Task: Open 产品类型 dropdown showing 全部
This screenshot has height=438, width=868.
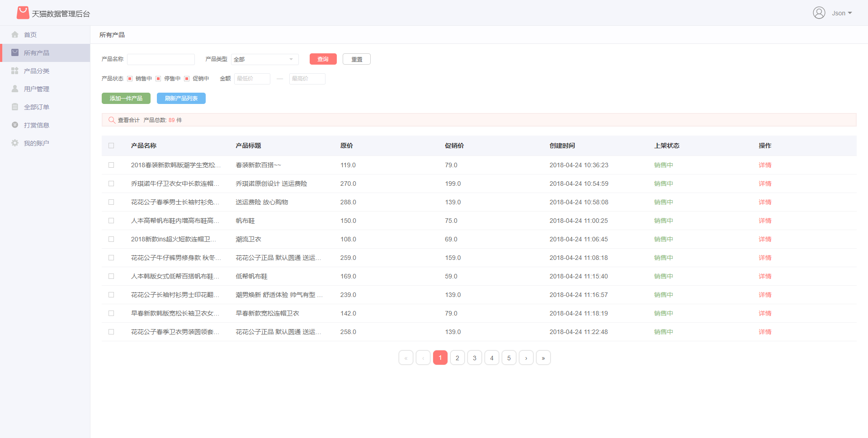Action: click(265, 59)
